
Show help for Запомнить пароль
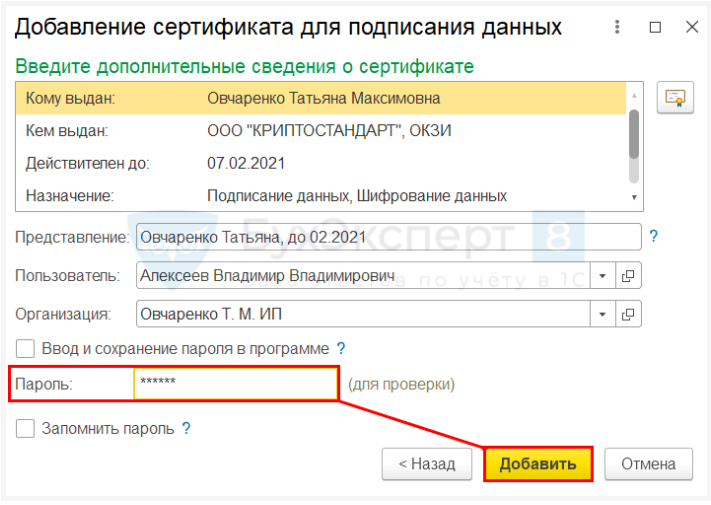[186, 428]
